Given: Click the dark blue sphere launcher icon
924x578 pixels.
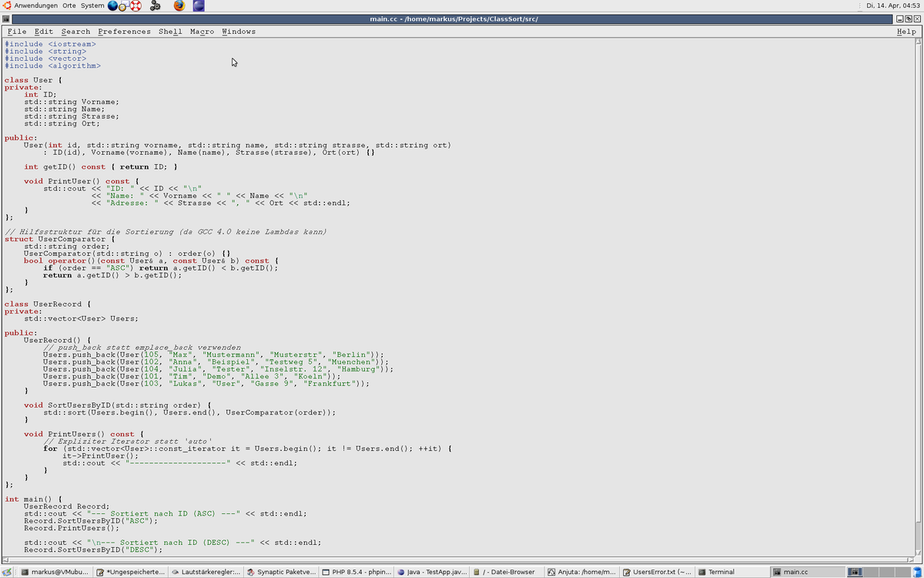Looking at the screenshot, I should 199,5.
